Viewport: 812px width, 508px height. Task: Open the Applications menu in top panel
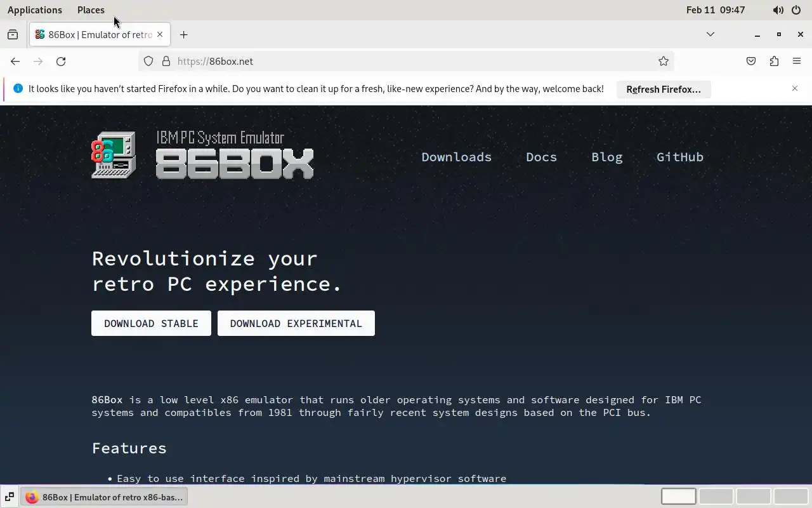[x=35, y=10]
